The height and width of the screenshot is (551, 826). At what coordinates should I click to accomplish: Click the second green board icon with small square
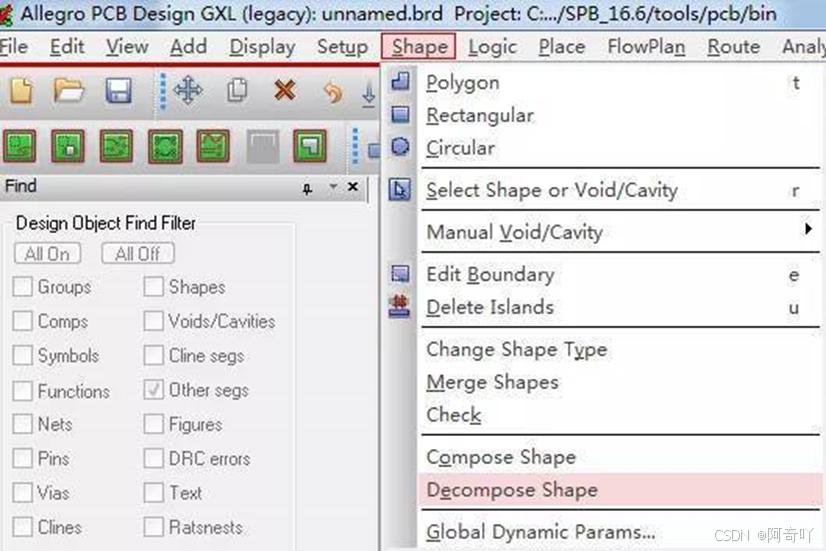pos(68,146)
